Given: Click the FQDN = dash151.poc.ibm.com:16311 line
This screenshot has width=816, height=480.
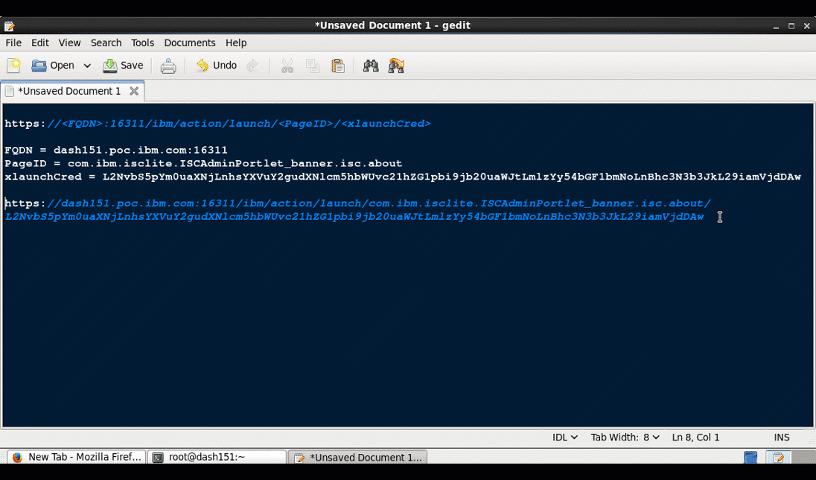Looking at the screenshot, I should coord(116,150).
